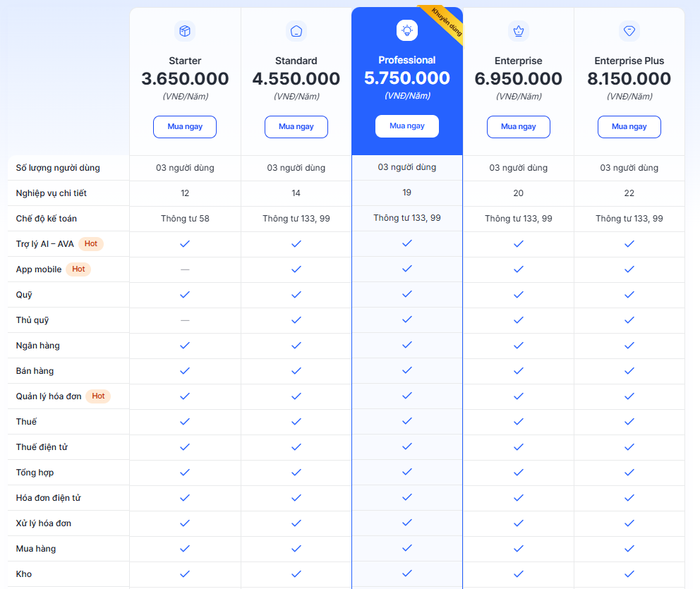Screen dimensions: 700x589
Task: Select the Professional plan title
Action: coord(407,60)
